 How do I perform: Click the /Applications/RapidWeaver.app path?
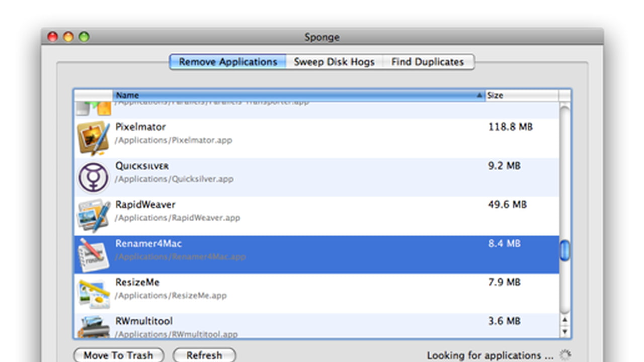pos(178,218)
